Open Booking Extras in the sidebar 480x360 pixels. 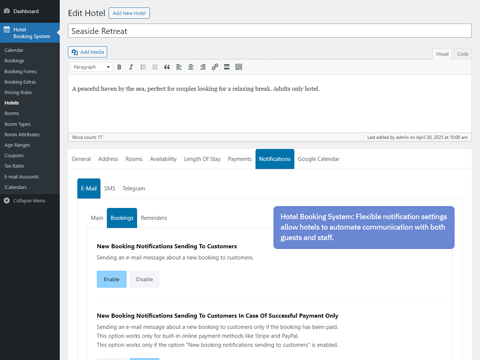(x=20, y=82)
